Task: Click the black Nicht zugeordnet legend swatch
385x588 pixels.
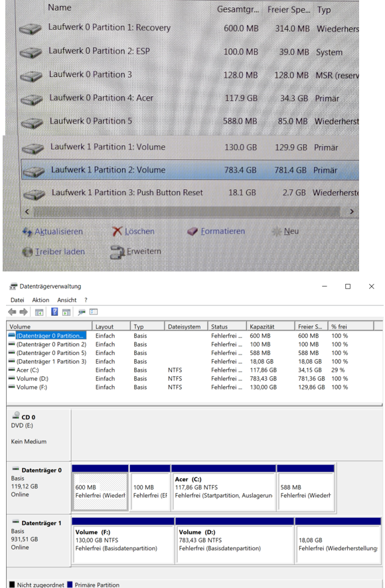Action: coord(12,585)
